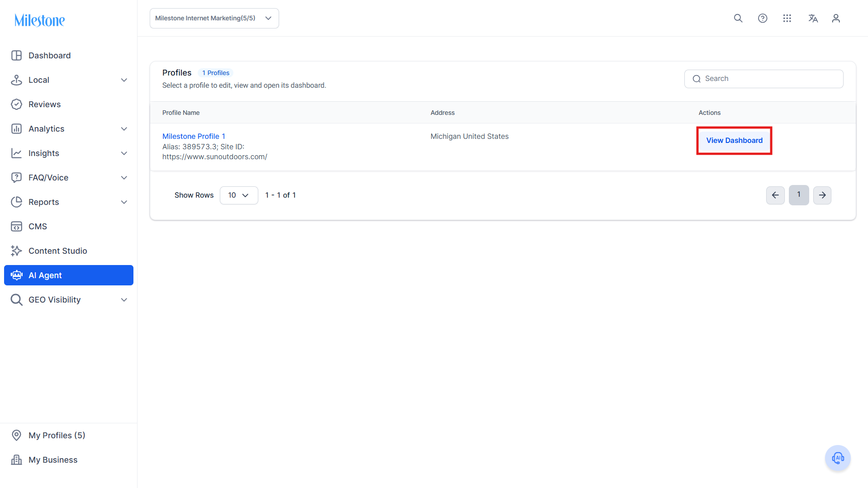Expand the Local menu chevron

click(x=124, y=80)
